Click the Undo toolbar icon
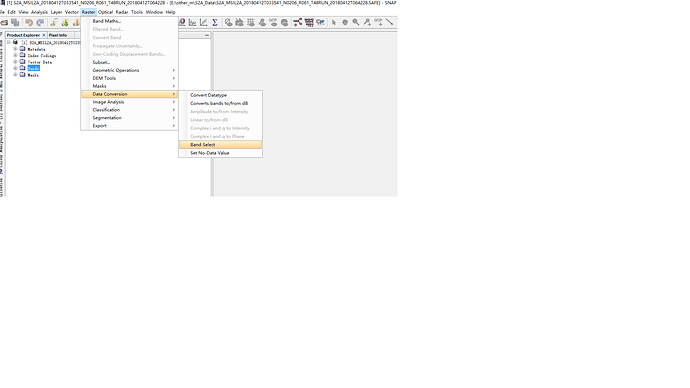690x388 pixels. point(29,22)
